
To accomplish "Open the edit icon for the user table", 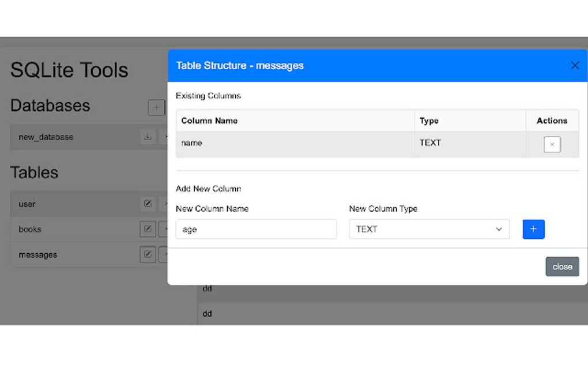I will tap(148, 204).
